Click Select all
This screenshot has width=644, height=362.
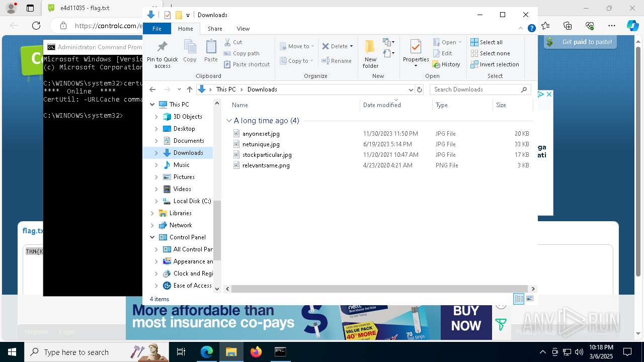(487, 42)
